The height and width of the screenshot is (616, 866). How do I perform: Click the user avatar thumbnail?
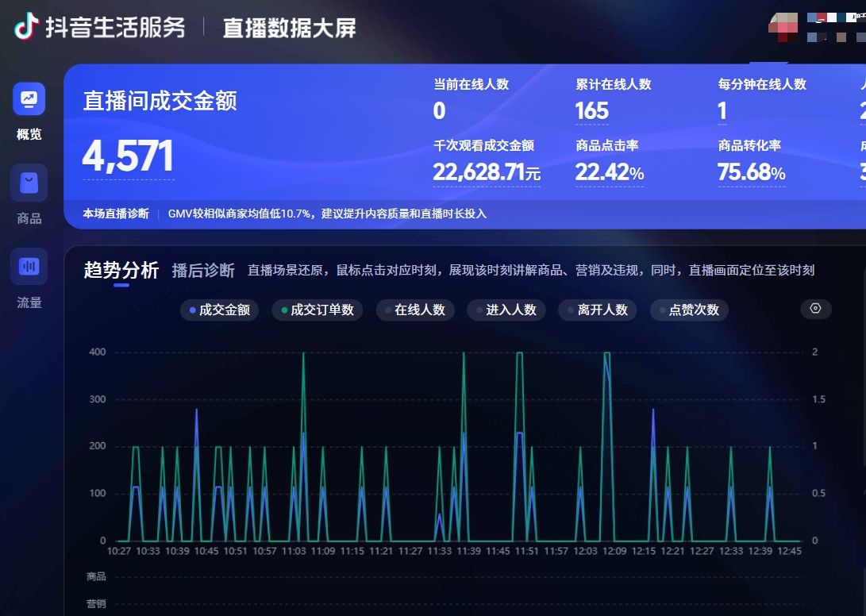click(x=783, y=28)
